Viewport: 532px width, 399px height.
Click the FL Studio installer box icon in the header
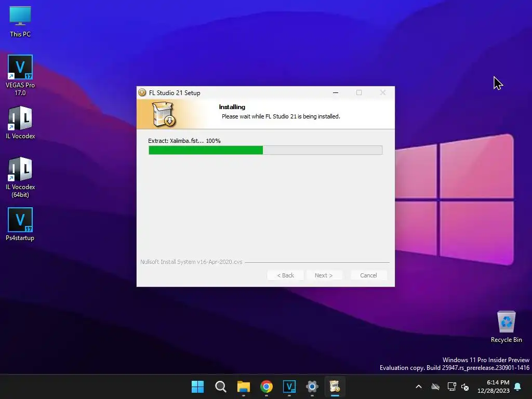[x=164, y=115]
